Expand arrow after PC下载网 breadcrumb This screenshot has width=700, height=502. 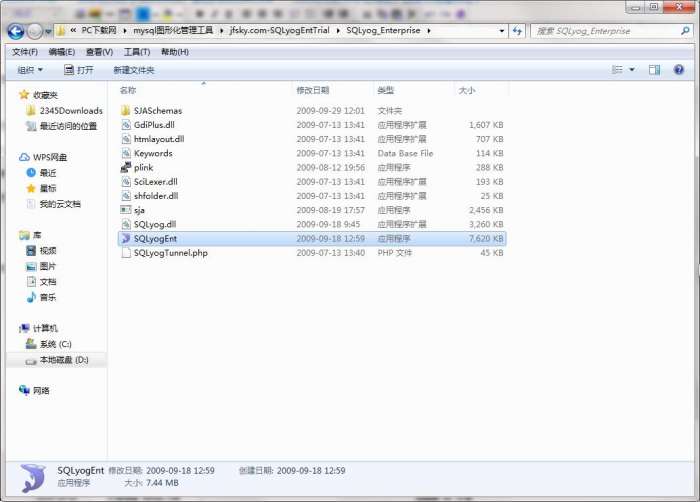coord(125,31)
